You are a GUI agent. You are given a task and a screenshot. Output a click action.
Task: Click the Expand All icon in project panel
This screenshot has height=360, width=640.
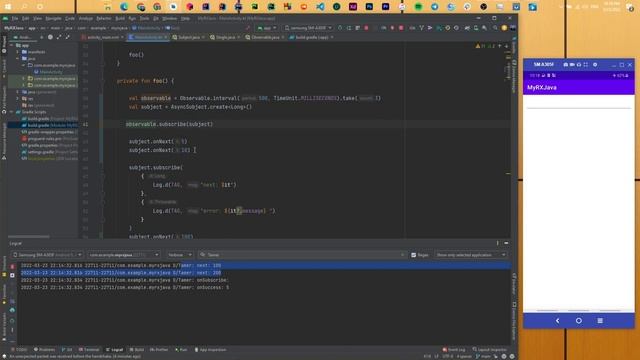[x=59, y=37]
